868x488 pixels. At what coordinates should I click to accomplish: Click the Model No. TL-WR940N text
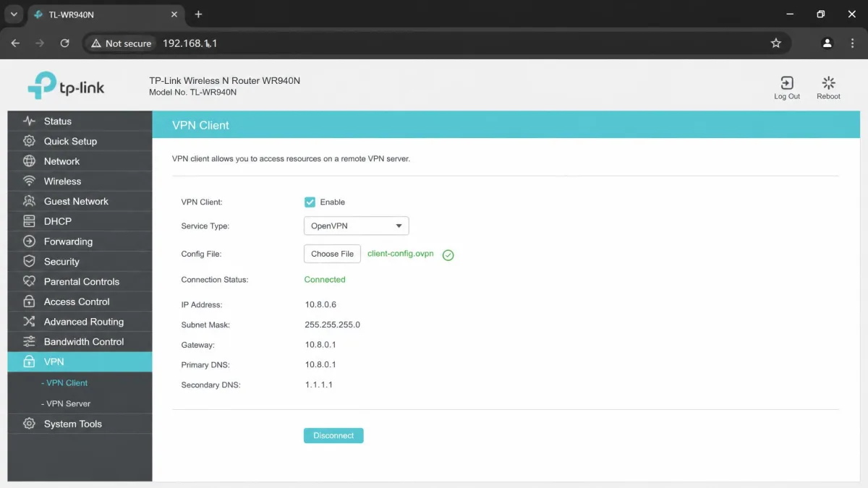193,92
